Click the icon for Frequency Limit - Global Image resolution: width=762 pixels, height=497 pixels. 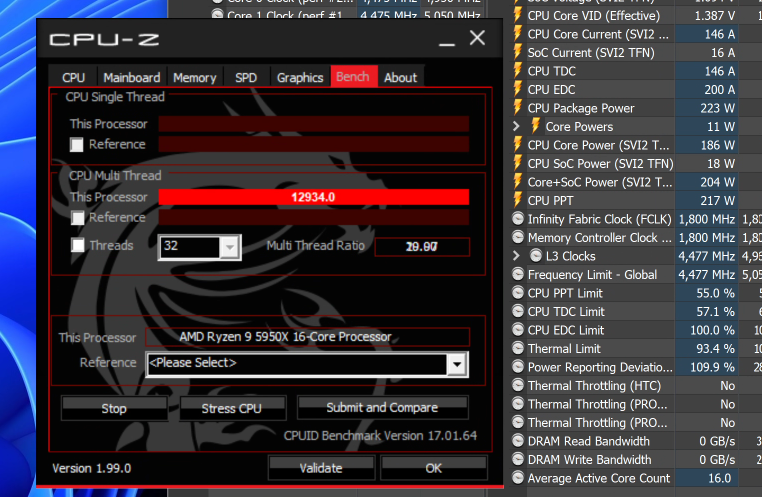tap(518, 274)
